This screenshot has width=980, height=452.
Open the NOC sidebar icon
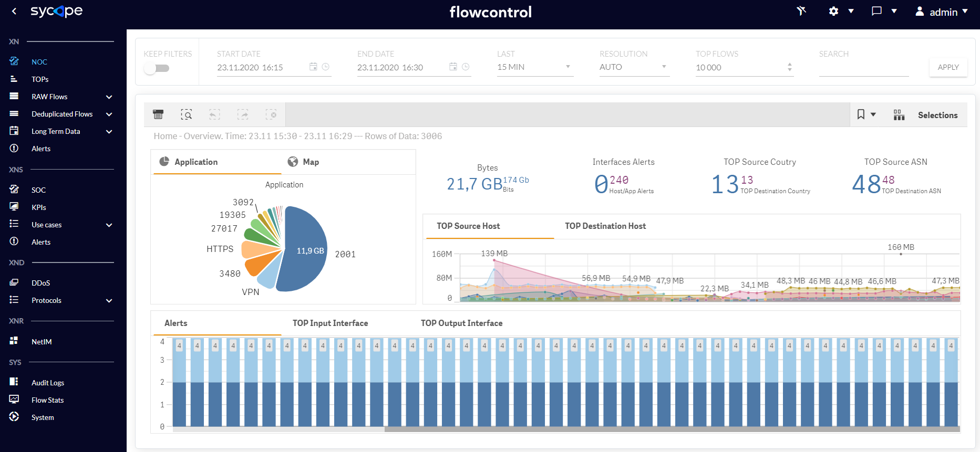click(x=14, y=61)
